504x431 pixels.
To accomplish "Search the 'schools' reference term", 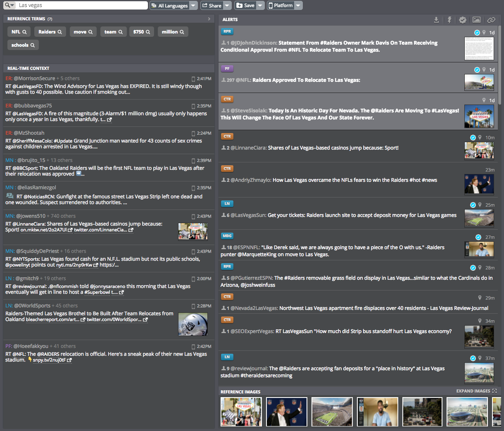I will click(x=23, y=45).
